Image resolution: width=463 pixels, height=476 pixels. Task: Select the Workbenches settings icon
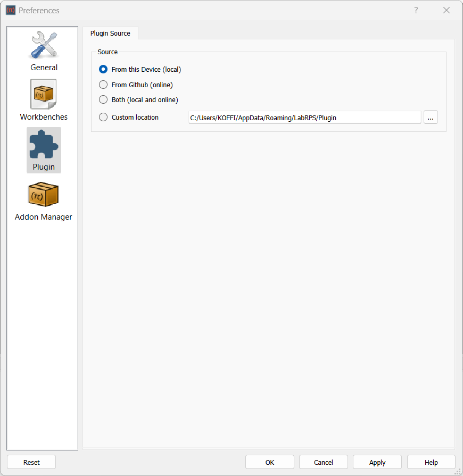point(44,100)
